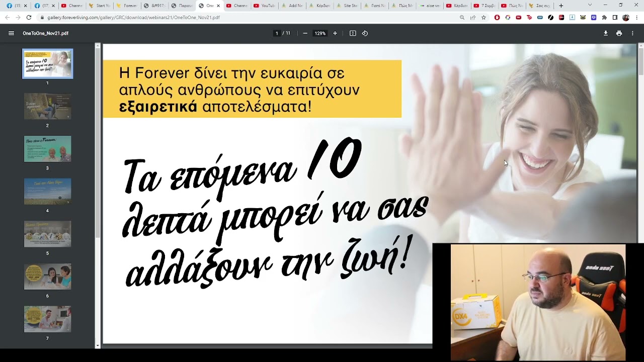The width and height of the screenshot is (644, 362).
Task: Open the colorful ring extension icon
Action: 508,18
